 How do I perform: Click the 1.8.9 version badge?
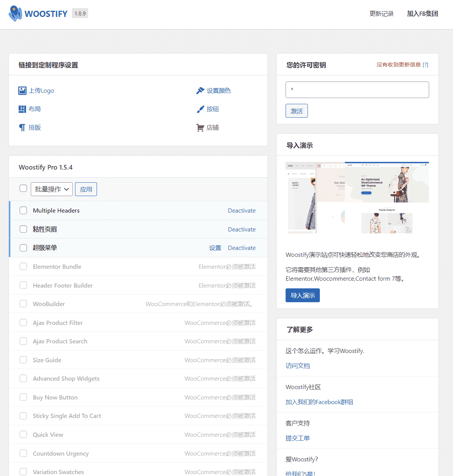pos(80,13)
